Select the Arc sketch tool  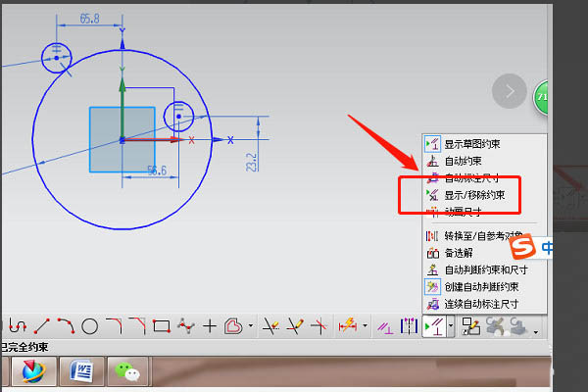click(66, 325)
